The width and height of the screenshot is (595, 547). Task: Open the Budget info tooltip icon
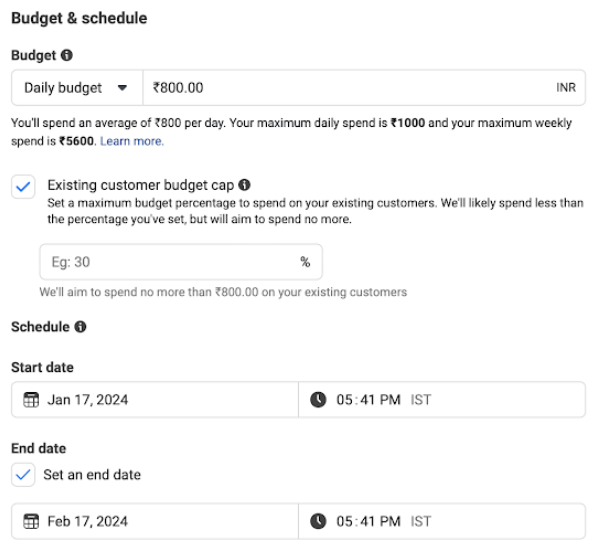point(67,55)
